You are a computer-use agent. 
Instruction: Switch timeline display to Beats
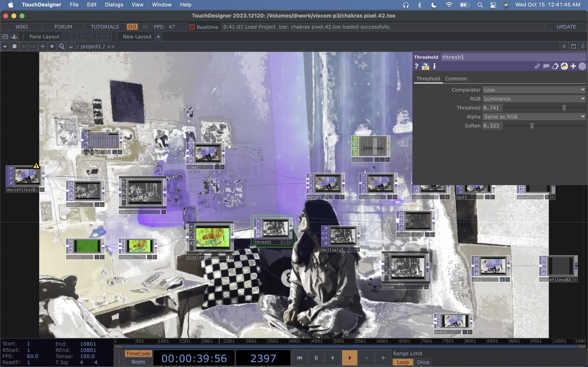pyautogui.click(x=138, y=362)
